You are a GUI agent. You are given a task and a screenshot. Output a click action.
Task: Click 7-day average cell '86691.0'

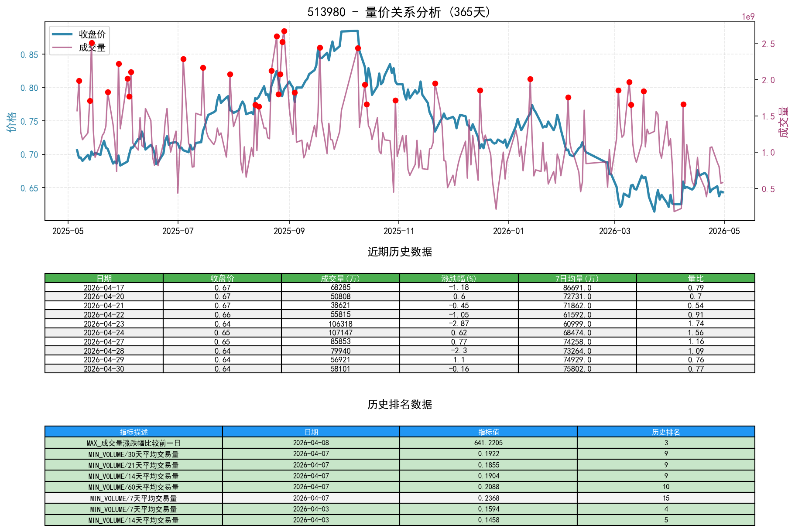click(577, 287)
